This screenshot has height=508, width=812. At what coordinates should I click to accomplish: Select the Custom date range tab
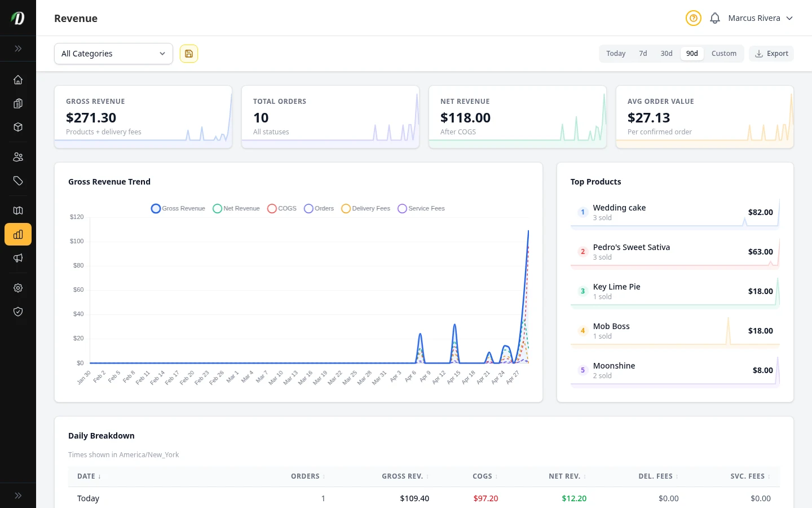click(x=723, y=54)
